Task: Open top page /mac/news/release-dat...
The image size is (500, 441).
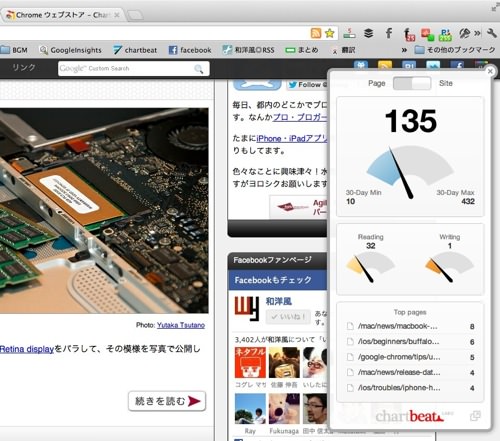Action: (410, 372)
